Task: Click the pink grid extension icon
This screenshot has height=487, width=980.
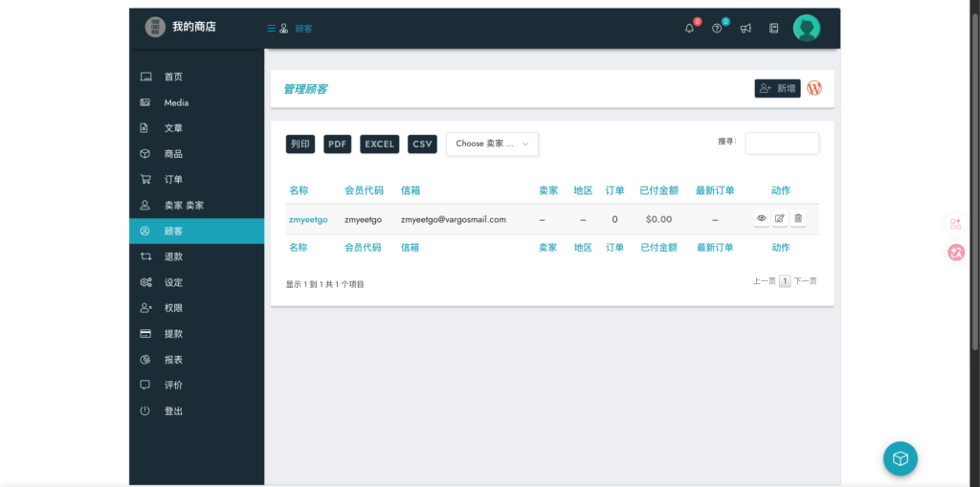Action: point(956,224)
